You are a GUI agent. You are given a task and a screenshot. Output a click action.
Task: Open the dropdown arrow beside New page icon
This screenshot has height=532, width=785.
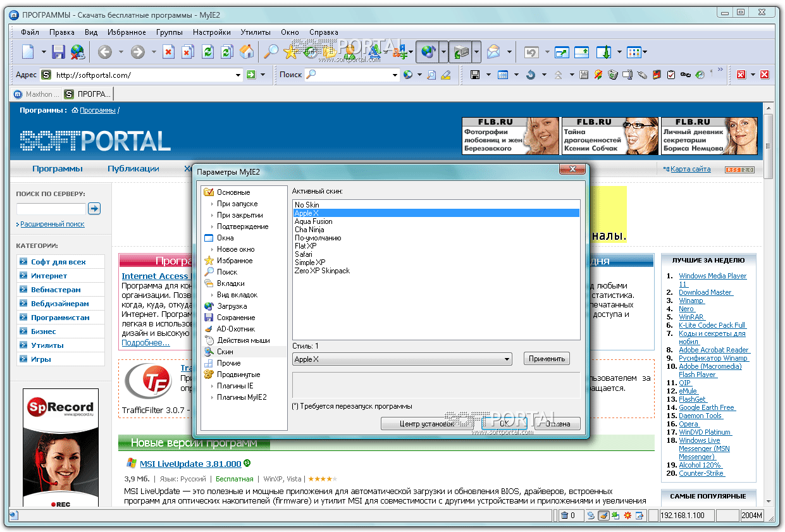(44, 53)
